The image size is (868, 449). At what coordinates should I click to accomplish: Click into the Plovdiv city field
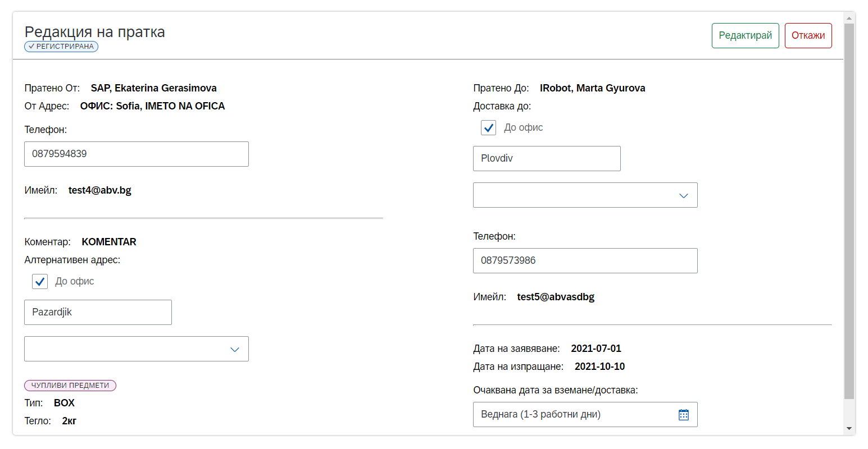pyautogui.click(x=547, y=158)
